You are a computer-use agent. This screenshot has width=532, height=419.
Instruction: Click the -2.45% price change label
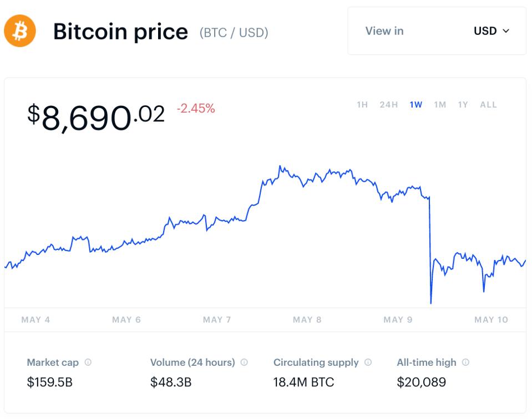(x=196, y=109)
